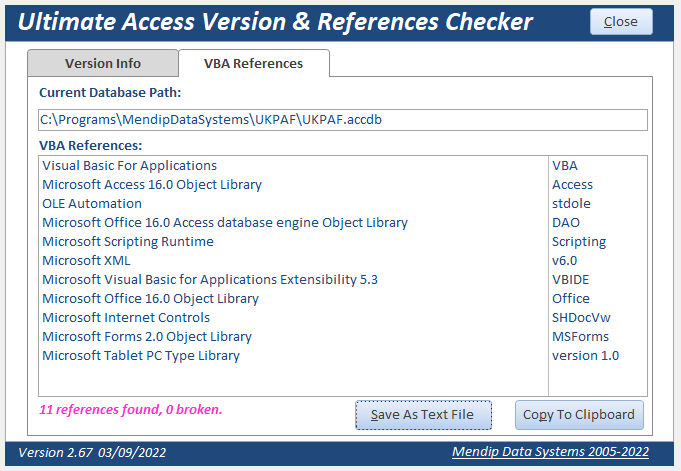Select the Microsoft XML reference
The width and height of the screenshot is (681, 471).
[x=86, y=261]
